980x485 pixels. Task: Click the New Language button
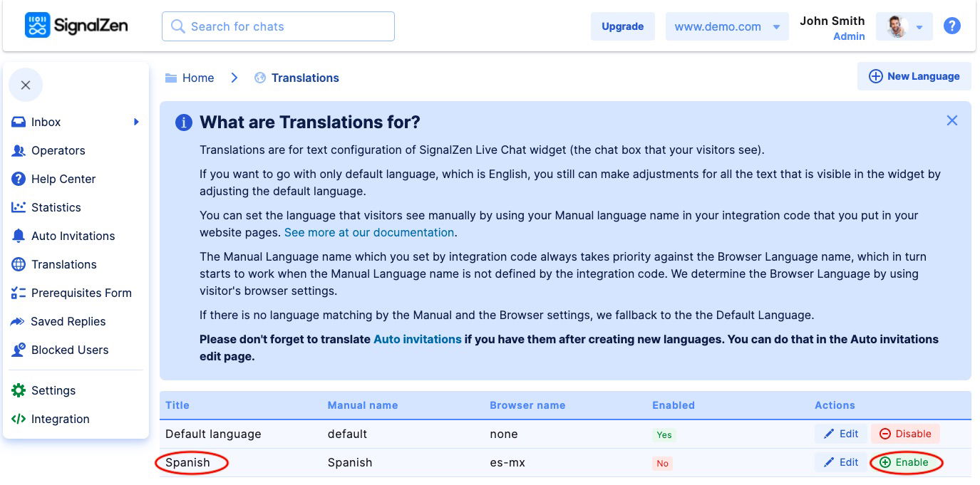pos(914,76)
